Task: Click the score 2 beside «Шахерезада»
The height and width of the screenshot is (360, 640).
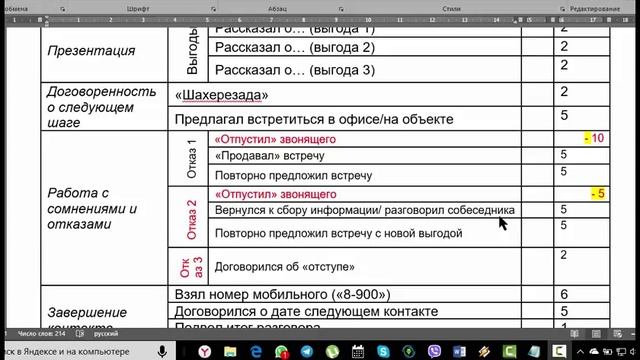Action: pyautogui.click(x=564, y=91)
